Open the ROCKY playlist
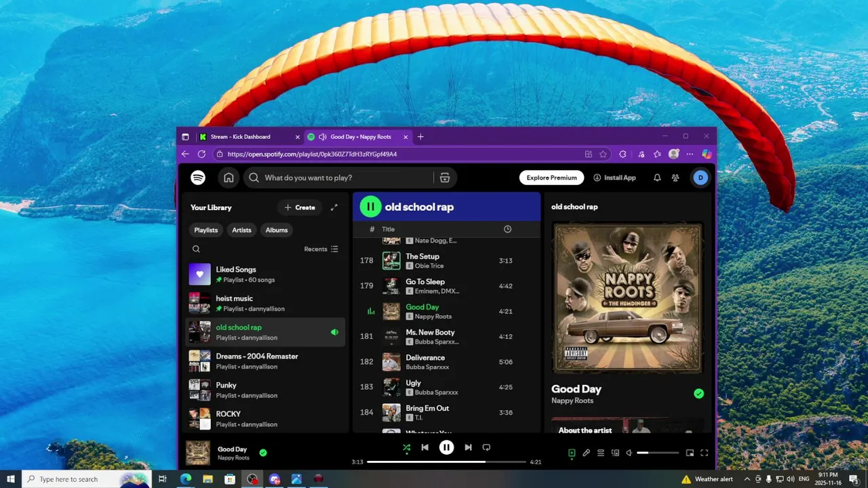Image resolution: width=868 pixels, height=488 pixels. coord(265,419)
